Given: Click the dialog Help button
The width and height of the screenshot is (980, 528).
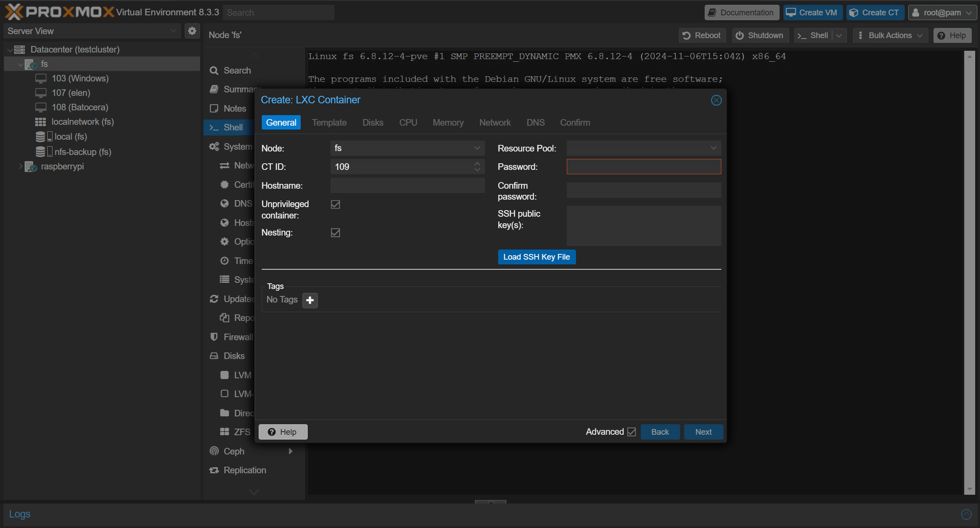Looking at the screenshot, I should pyautogui.click(x=283, y=432).
